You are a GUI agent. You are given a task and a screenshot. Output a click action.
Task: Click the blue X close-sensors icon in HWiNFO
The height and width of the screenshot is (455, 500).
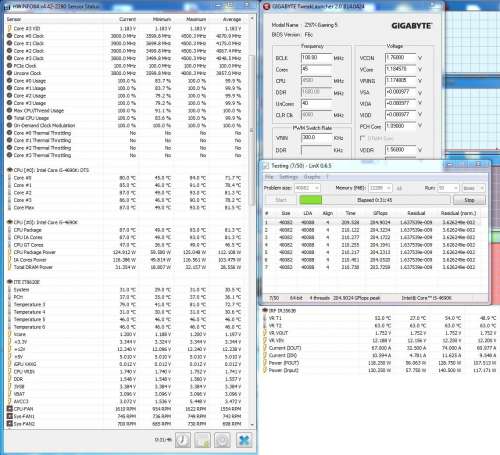pos(244,440)
